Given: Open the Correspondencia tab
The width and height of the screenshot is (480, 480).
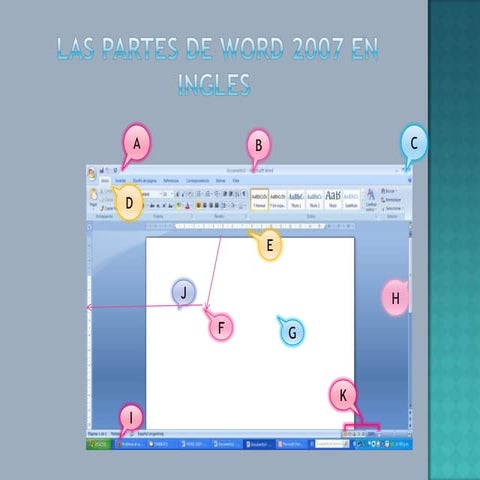Looking at the screenshot, I should pos(198,181).
